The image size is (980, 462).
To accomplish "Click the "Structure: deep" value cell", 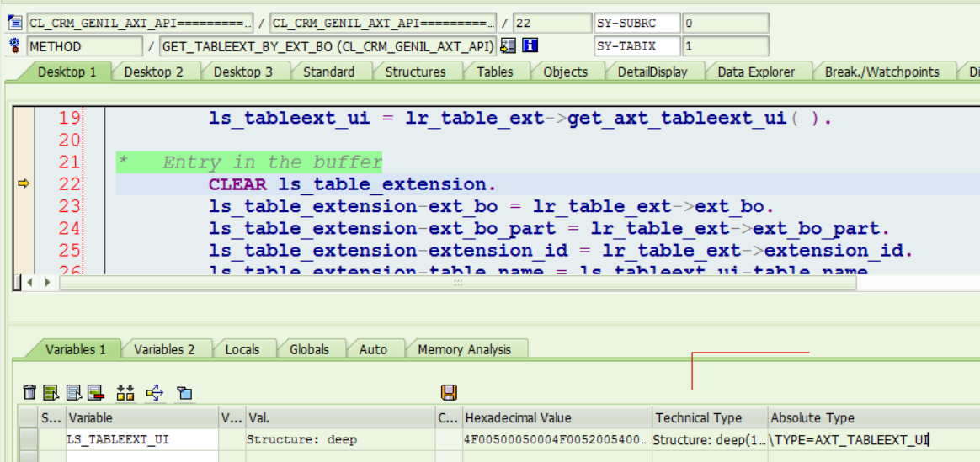I will (341, 439).
